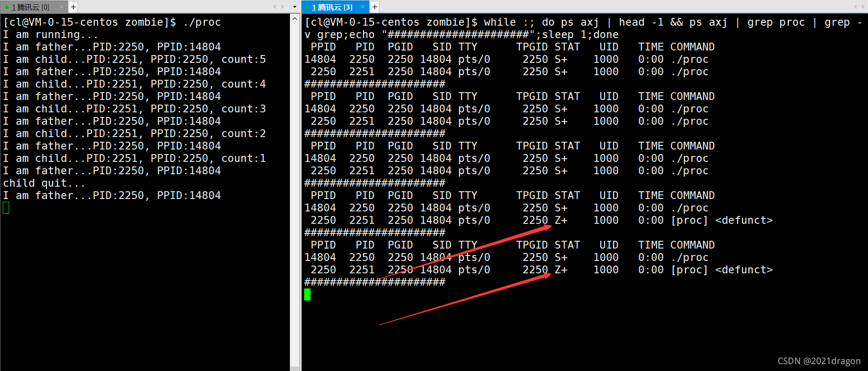Add a new tab in the right pane
Image resolution: width=868 pixels, height=371 pixels.
click(x=375, y=7)
